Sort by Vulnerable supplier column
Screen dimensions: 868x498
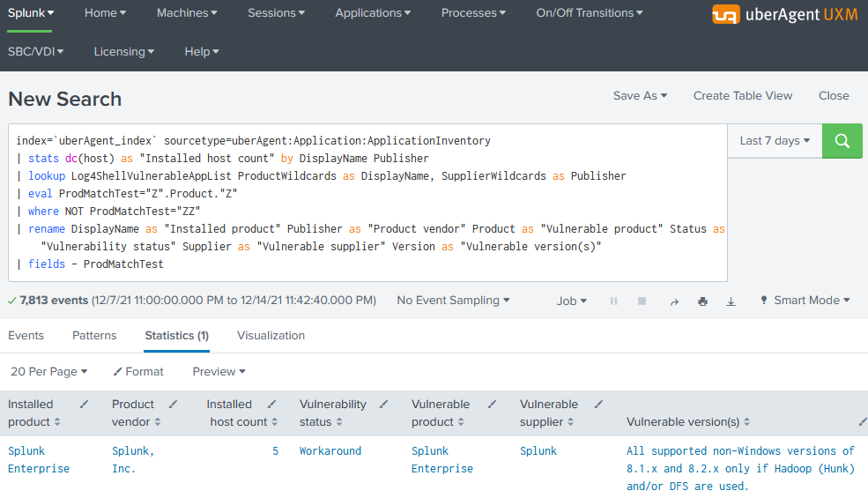click(x=571, y=422)
